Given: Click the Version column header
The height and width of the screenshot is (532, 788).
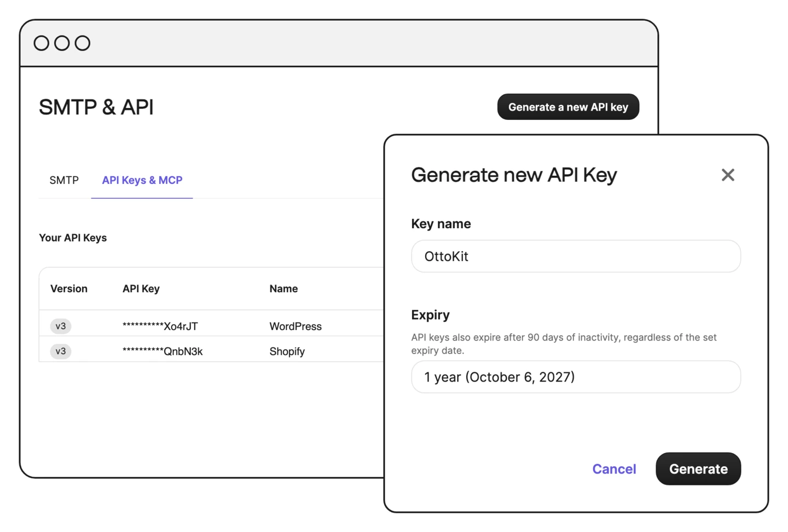Looking at the screenshot, I should (69, 288).
